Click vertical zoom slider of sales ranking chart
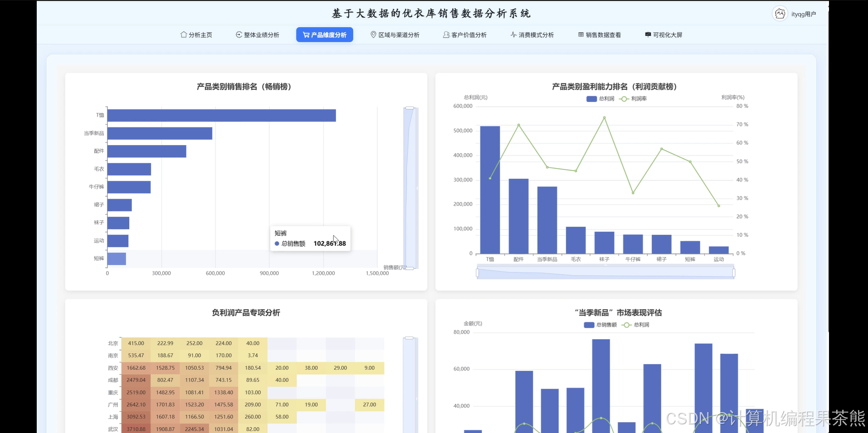 pyautogui.click(x=410, y=188)
